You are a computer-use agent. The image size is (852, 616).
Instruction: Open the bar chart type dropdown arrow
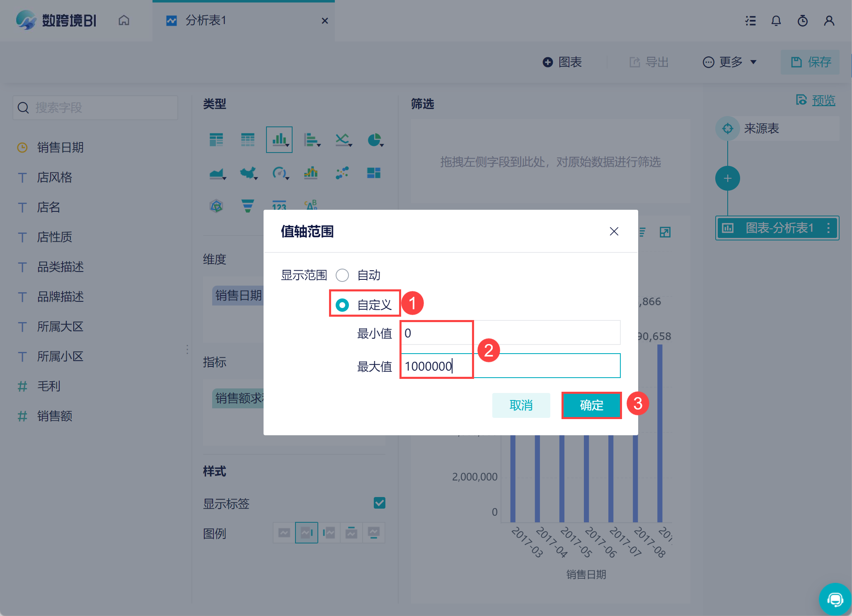point(319,145)
